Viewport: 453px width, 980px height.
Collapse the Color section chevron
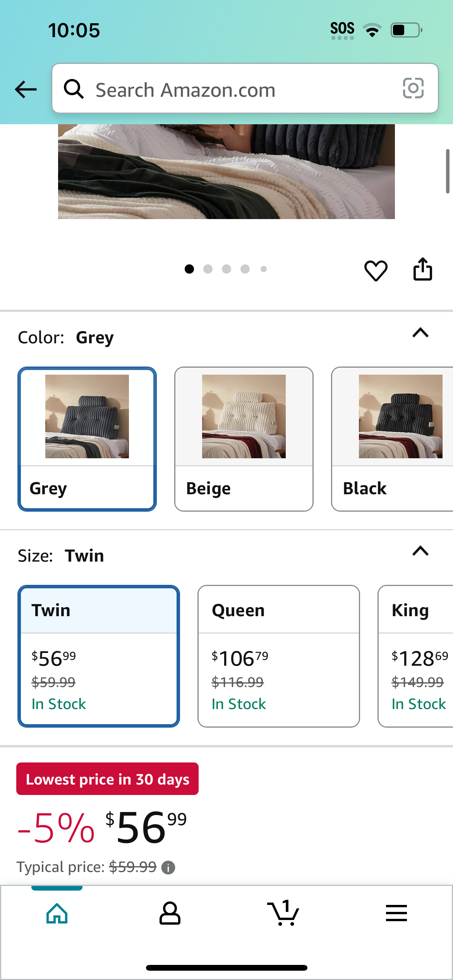(420, 333)
